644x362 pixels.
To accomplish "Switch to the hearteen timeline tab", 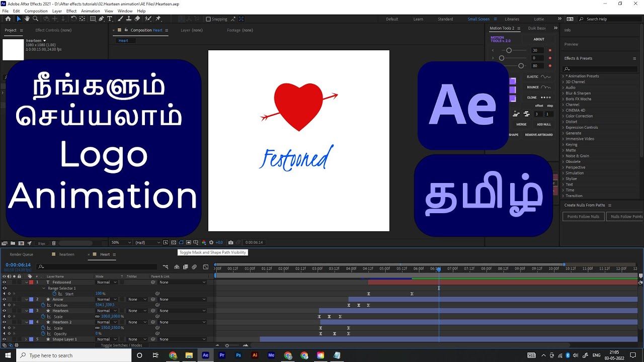I will click(x=66, y=254).
